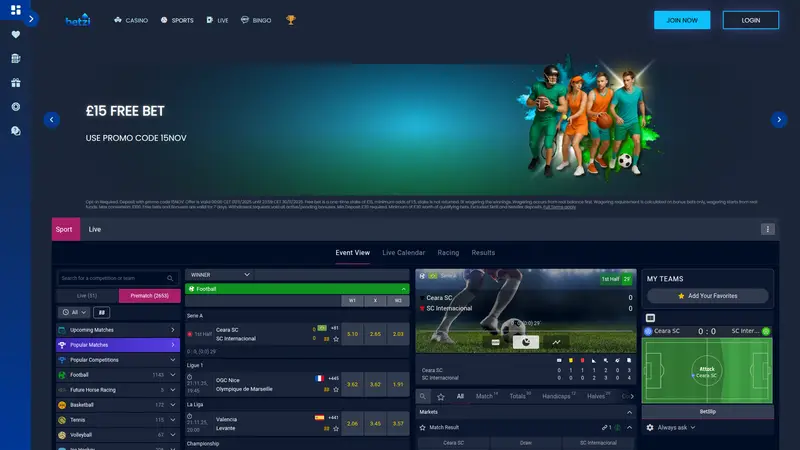The height and width of the screenshot is (450, 800).
Task: Switch to the Live tab beside Sport
Action: click(x=95, y=229)
